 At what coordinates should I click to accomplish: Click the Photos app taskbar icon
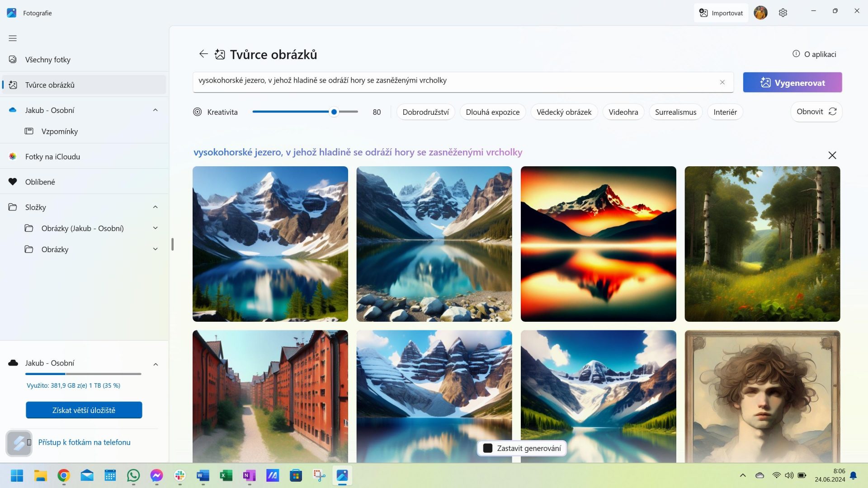coord(342,475)
